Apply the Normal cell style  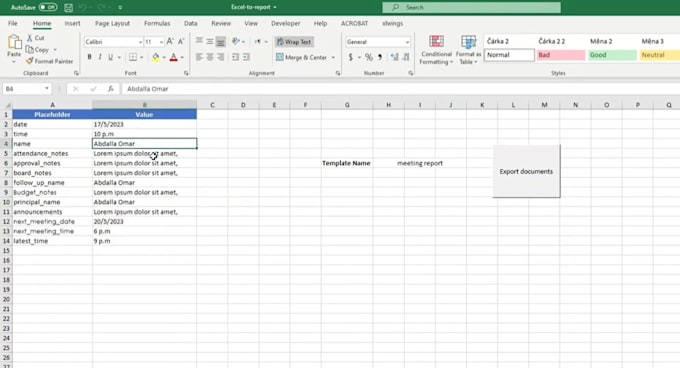[x=509, y=55]
